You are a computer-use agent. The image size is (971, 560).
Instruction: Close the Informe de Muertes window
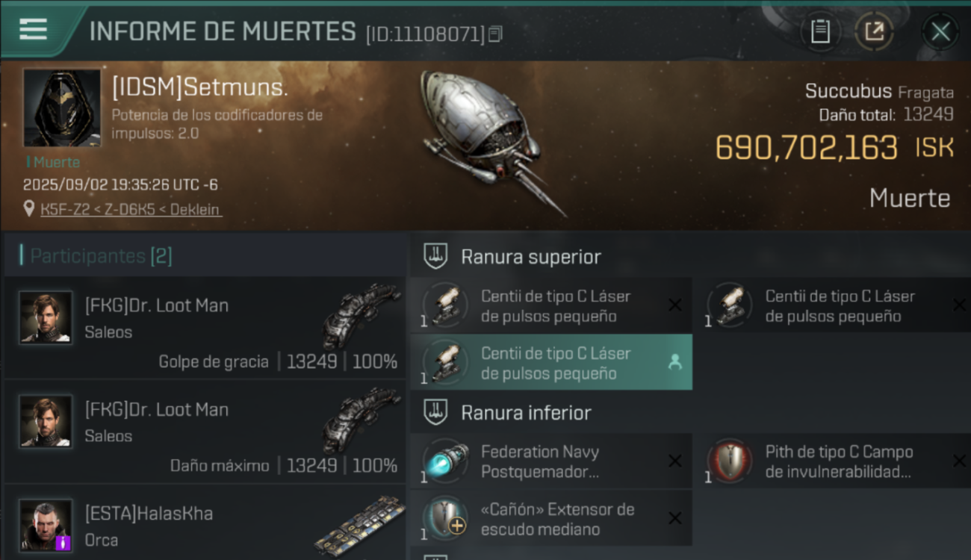click(940, 31)
